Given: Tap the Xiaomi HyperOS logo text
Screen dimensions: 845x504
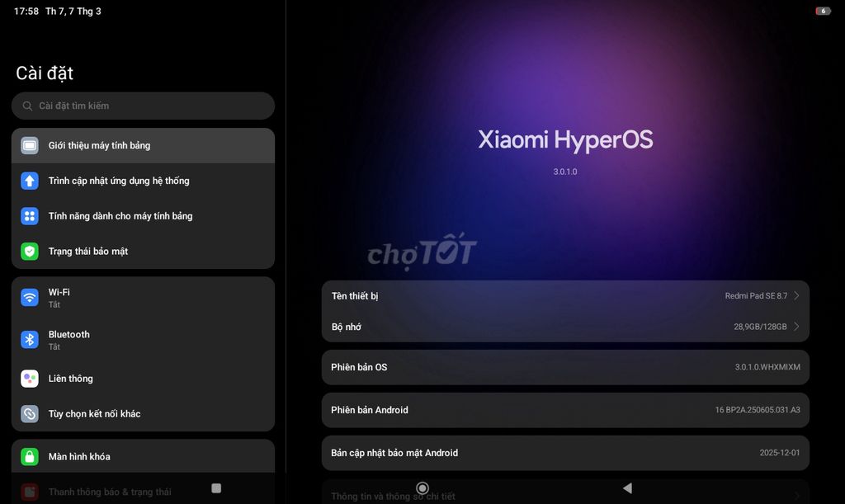Looking at the screenshot, I should tap(565, 140).
